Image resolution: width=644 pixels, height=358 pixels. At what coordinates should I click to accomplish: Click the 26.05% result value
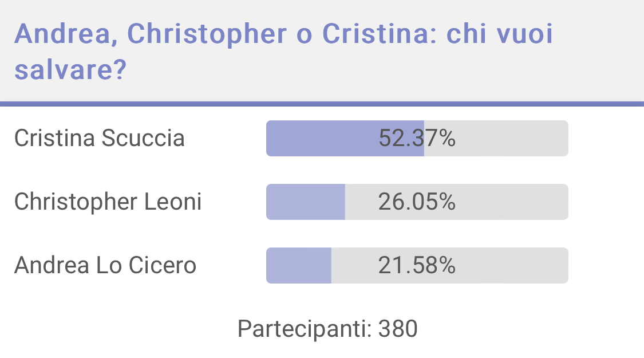coord(417,202)
